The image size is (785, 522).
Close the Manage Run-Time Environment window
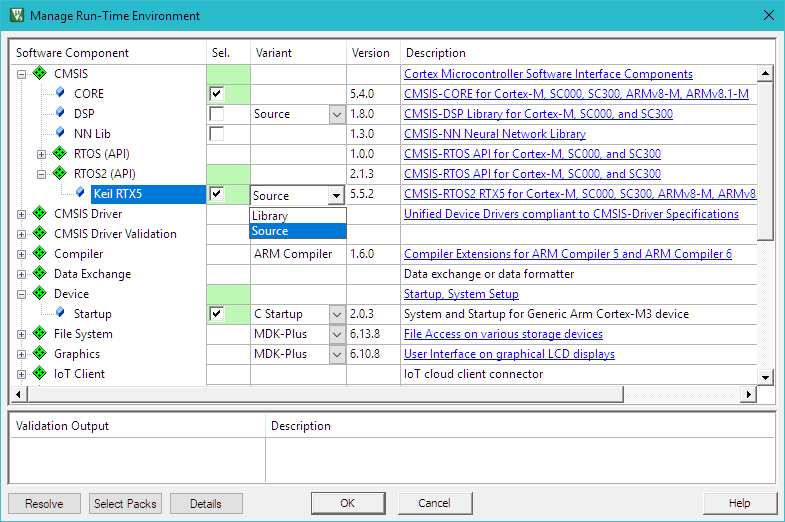(769, 16)
